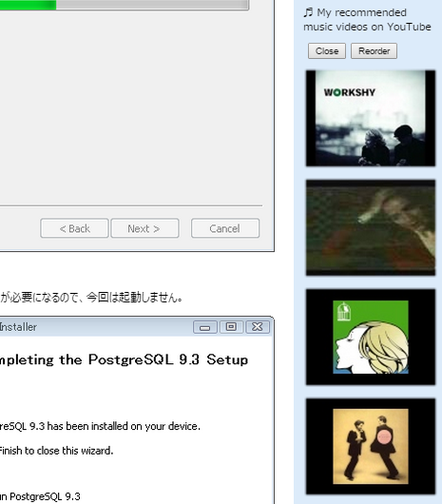This screenshot has height=504, width=442.
Task: Open the WORKSHY music video thumbnail
Action: coord(371,118)
